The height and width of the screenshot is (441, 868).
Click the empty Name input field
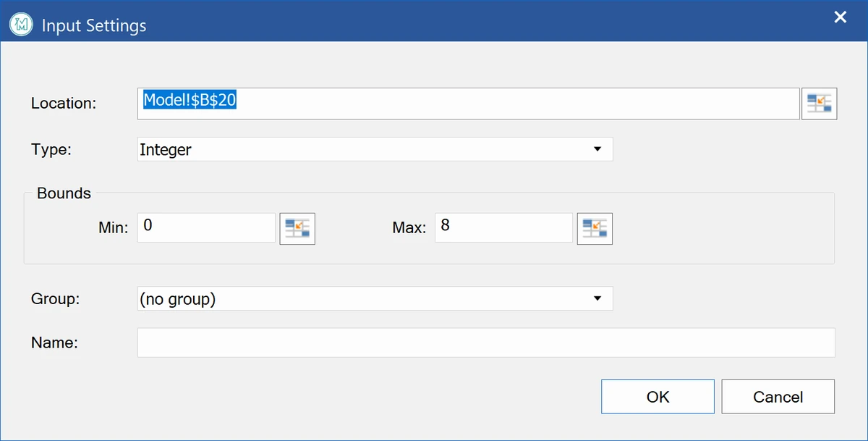(x=486, y=343)
